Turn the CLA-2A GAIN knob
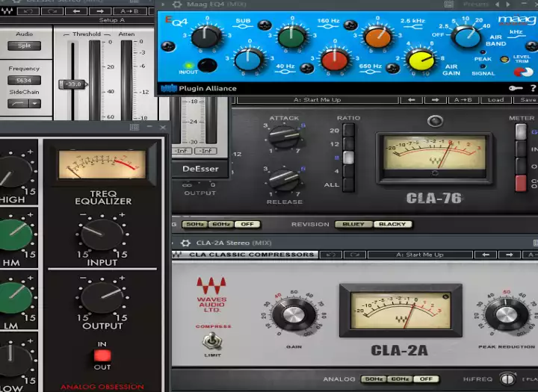538x392 pixels. pos(294,315)
